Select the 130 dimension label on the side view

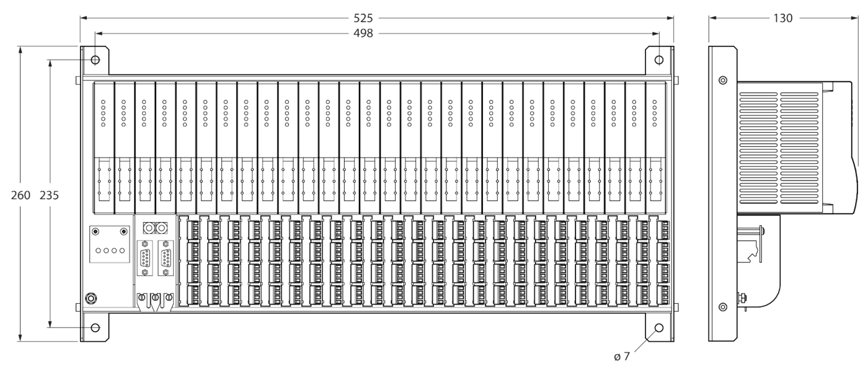click(784, 19)
